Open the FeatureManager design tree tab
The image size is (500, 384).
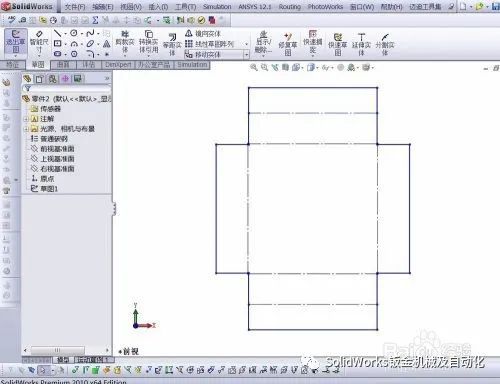(x=27, y=79)
